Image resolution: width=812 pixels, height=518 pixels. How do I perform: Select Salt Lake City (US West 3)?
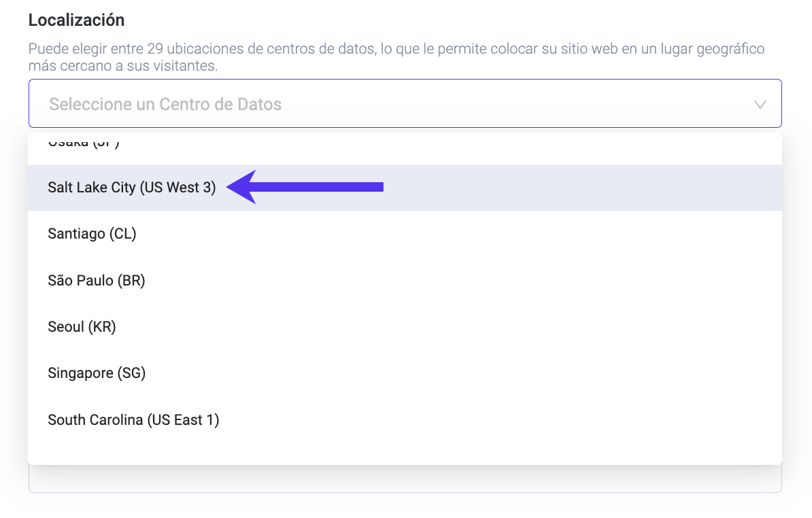132,188
